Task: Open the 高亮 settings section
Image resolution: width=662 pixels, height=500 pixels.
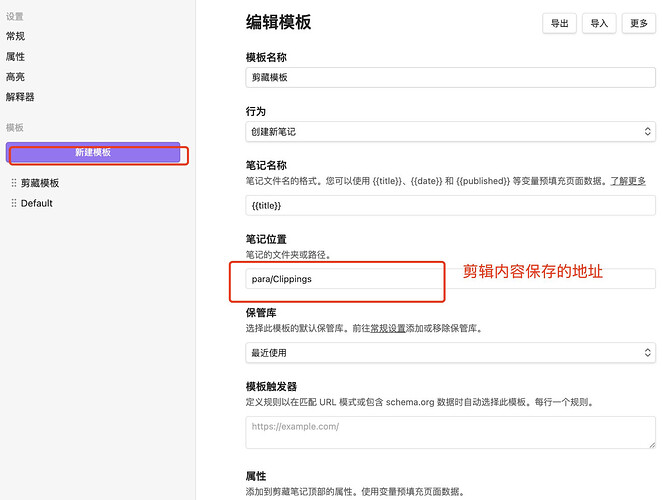Action: tap(16, 77)
